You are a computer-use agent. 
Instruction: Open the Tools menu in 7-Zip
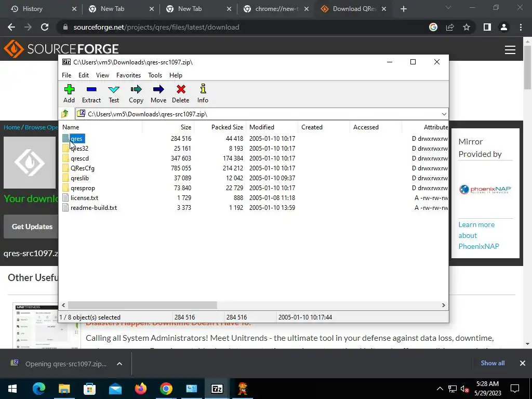155,75
